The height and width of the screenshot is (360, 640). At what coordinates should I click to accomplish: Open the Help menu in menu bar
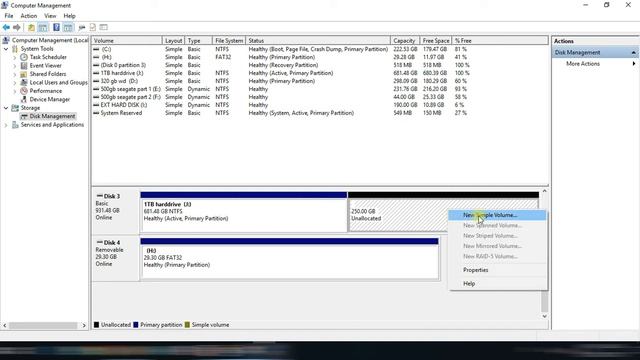point(69,16)
